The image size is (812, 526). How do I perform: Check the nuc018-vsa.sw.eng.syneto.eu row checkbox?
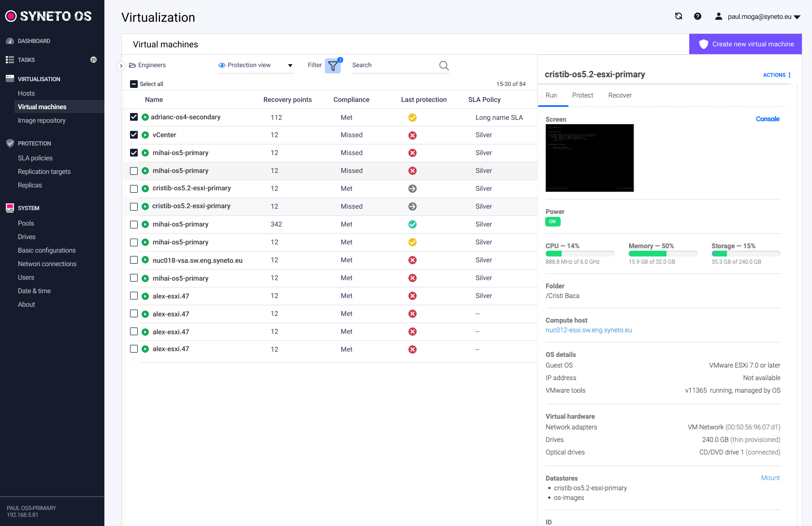tap(134, 260)
